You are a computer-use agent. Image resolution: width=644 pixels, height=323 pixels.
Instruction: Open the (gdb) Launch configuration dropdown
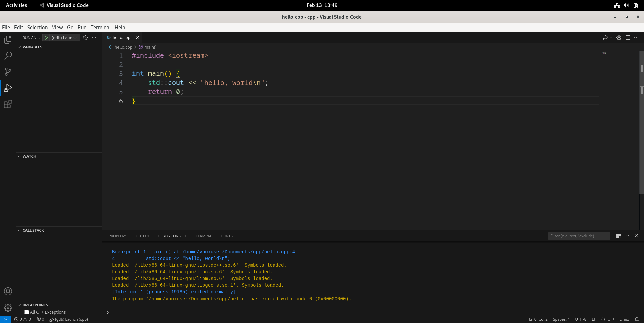pyautogui.click(x=64, y=38)
